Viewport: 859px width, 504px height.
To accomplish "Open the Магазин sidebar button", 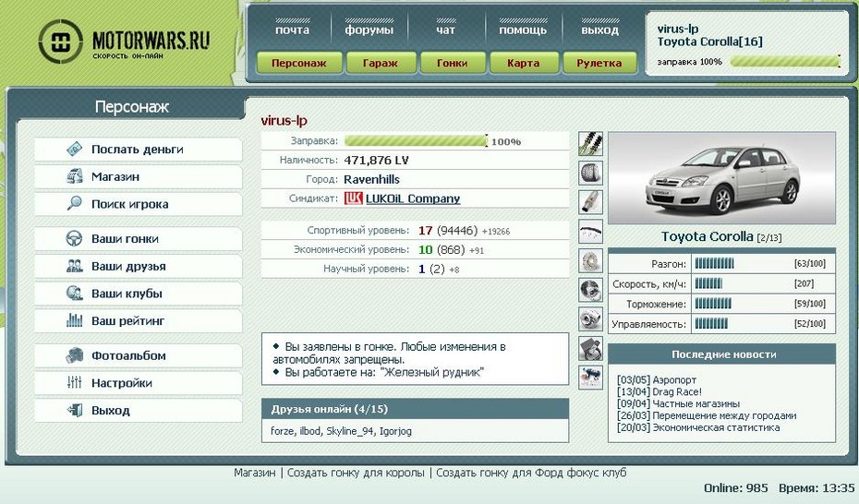I will (138, 176).
